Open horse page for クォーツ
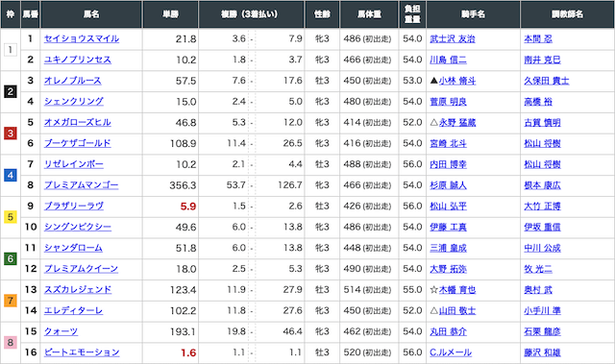This screenshot has height=364, width=615. coord(61,331)
